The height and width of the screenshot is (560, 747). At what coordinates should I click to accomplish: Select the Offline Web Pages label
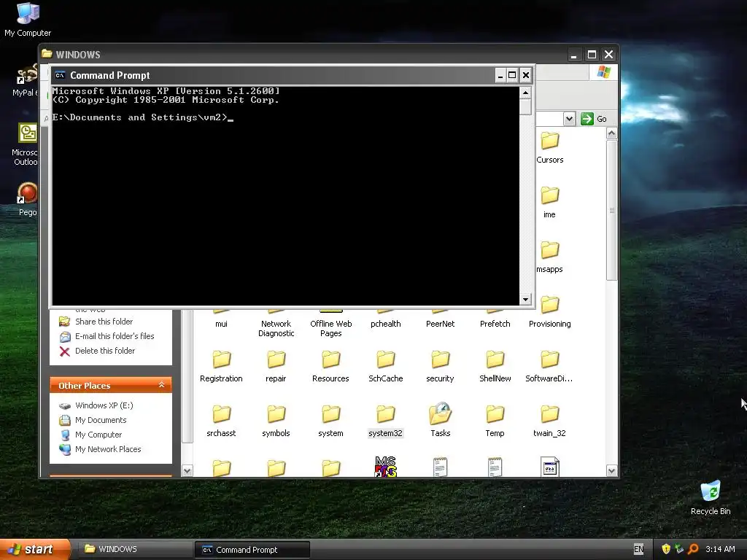pyautogui.click(x=330, y=329)
